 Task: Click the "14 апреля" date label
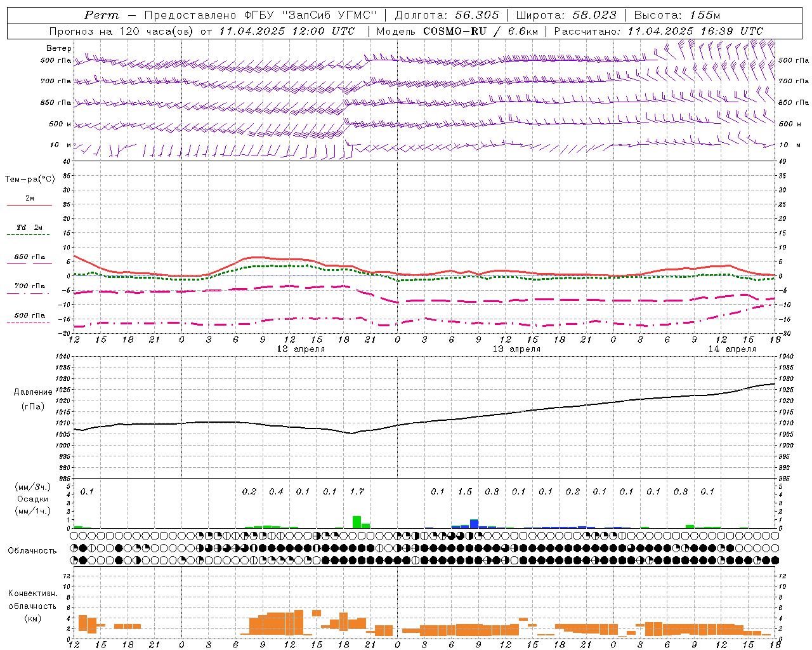(x=733, y=349)
